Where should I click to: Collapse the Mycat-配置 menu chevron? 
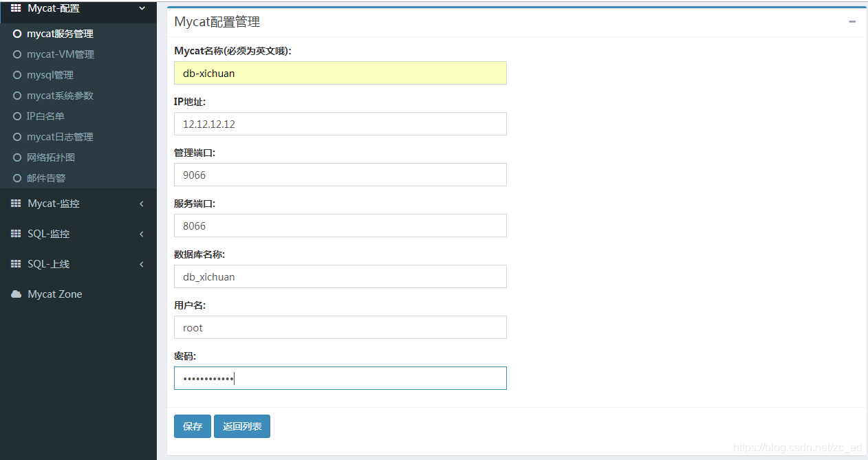(142, 8)
